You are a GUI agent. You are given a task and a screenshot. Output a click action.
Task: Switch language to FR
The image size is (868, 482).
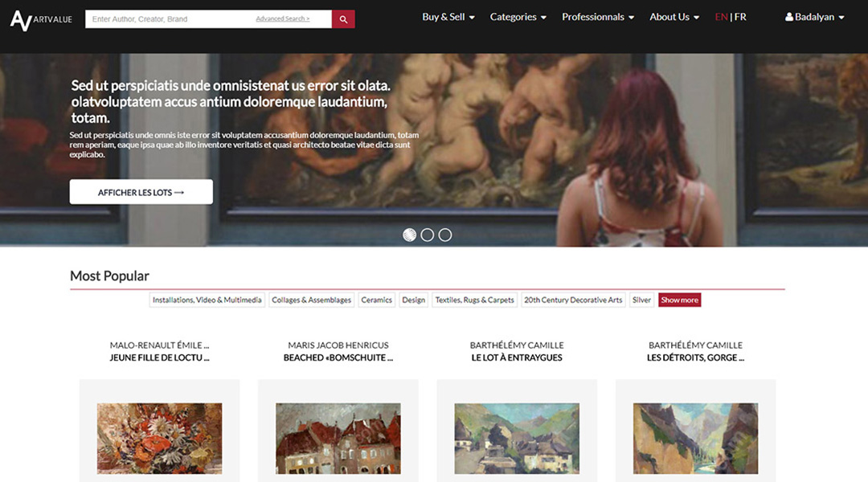740,17
